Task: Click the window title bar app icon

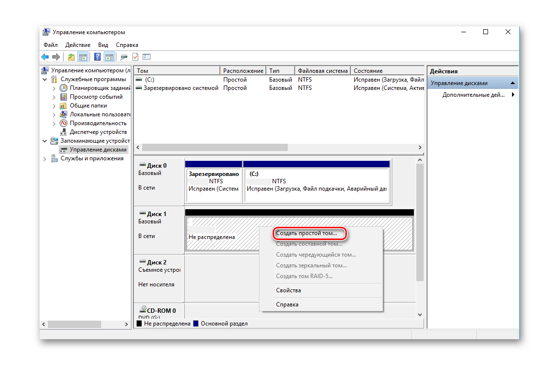Action: (46, 32)
